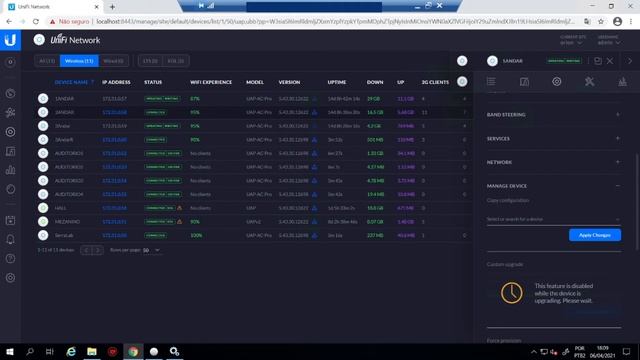Click the device icon of the HALL row
The width and height of the screenshot is (640, 360).
click(43, 208)
